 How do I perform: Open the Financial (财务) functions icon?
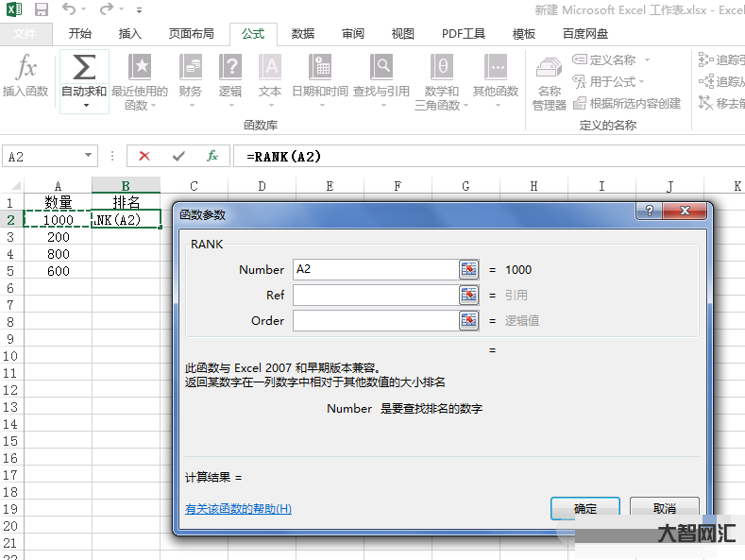191,68
